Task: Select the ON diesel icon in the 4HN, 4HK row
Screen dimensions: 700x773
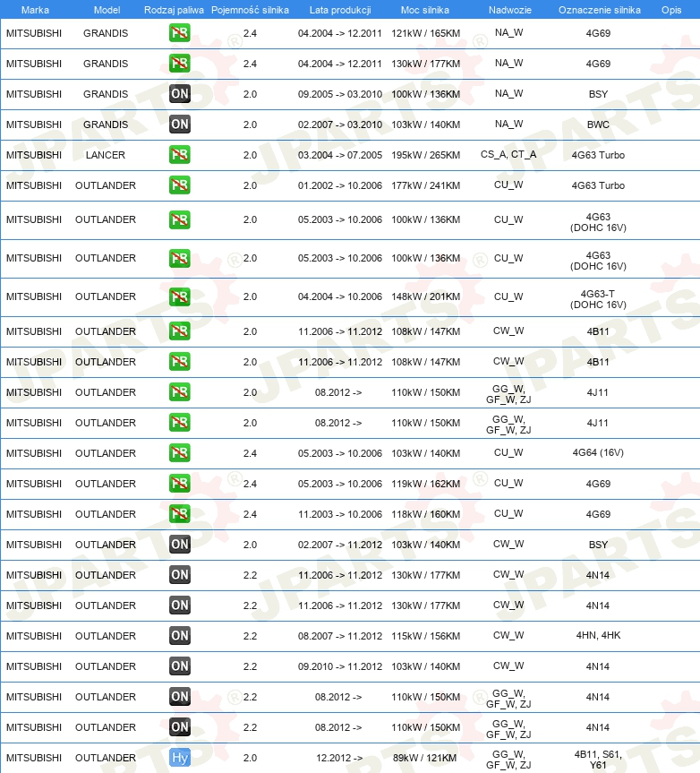Action: pos(179,636)
